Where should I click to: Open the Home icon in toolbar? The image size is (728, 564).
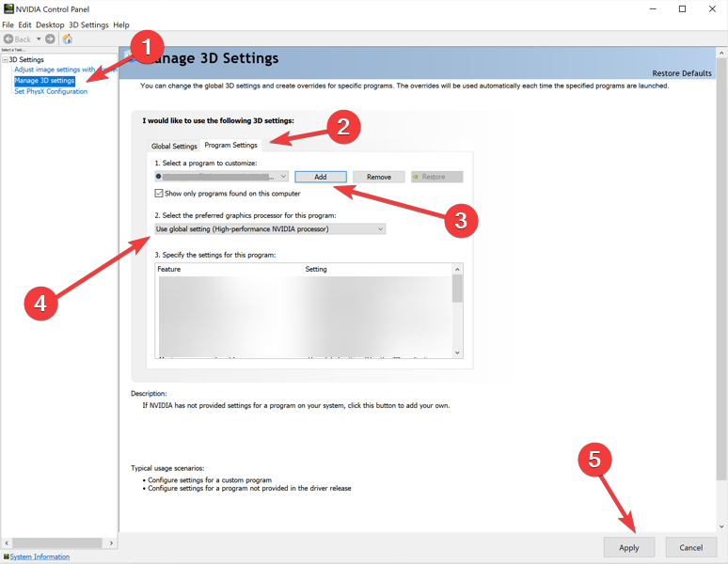click(x=68, y=39)
